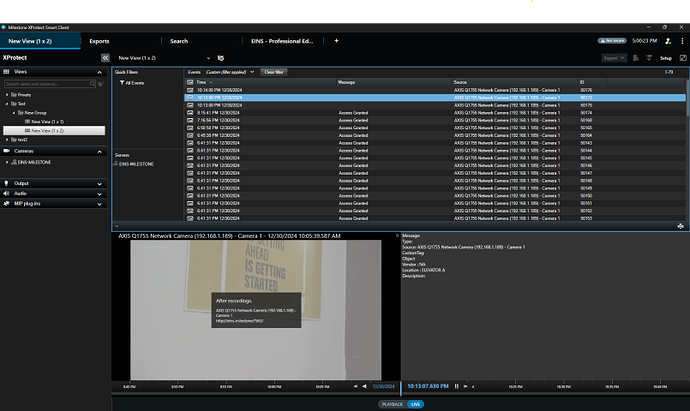This screenshot has height=411, width=690.
Task: Switch to PLAYBACK mode
Action: [x=392, y=404]
